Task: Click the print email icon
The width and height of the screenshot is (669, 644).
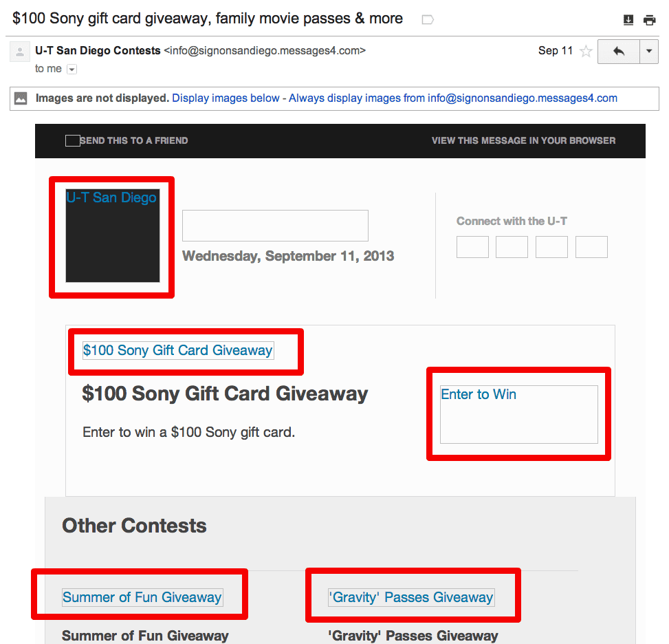Action: point(649,20)
